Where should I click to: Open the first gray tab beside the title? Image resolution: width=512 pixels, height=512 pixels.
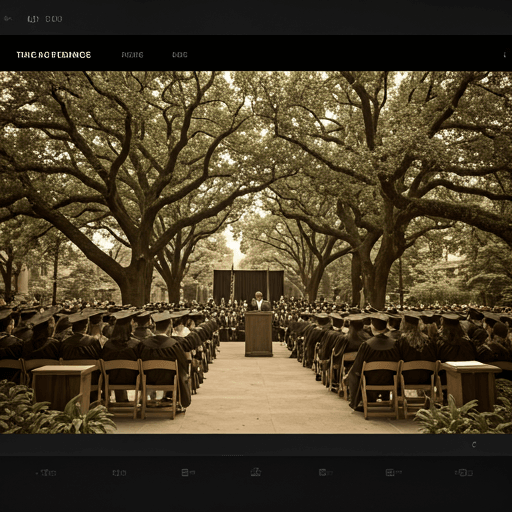(x=132, y=55)
